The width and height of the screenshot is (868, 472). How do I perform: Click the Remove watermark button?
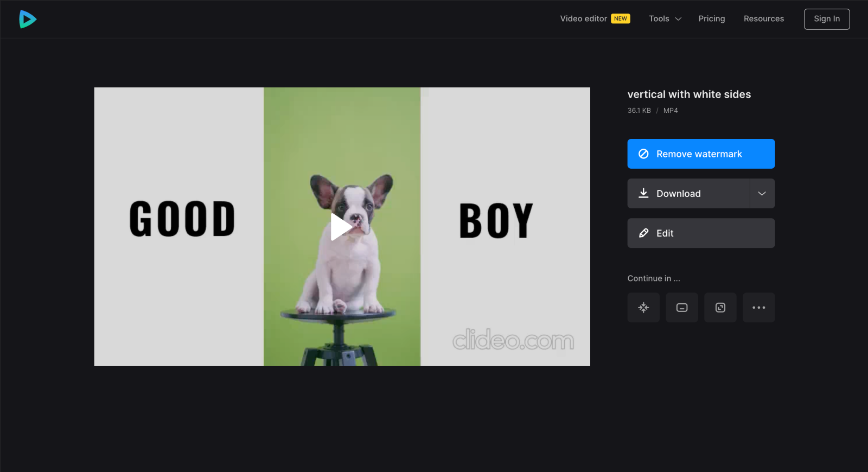coord(701,154)
